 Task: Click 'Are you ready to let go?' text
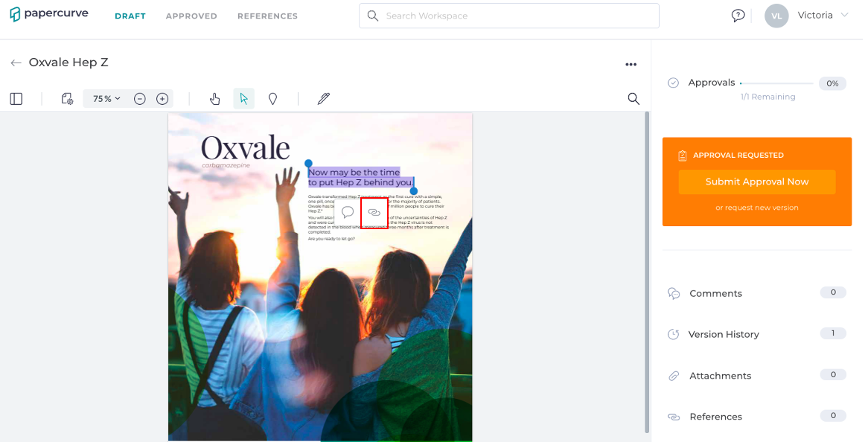pyautogui.click(x=331, y=239)
